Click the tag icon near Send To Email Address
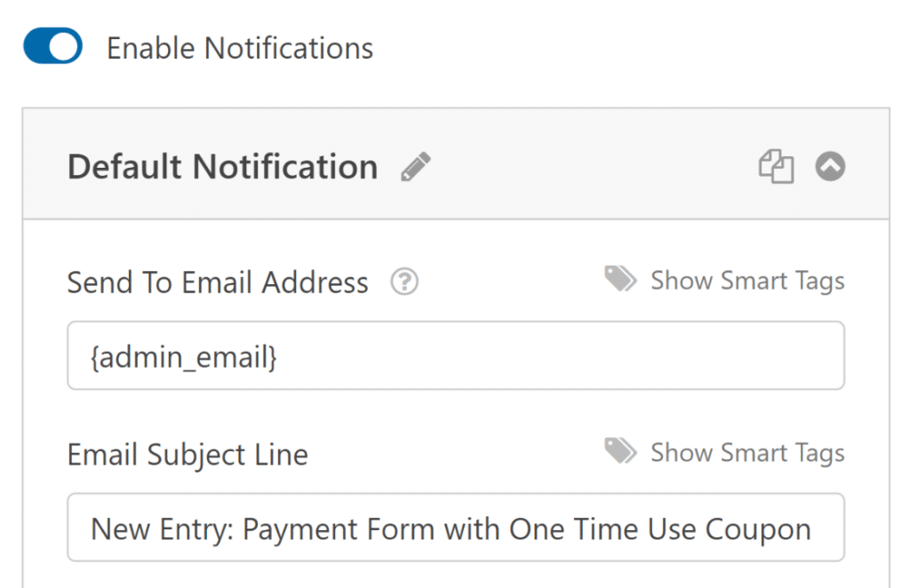Viewport: 910px width, 588px height. pos(620,278)
